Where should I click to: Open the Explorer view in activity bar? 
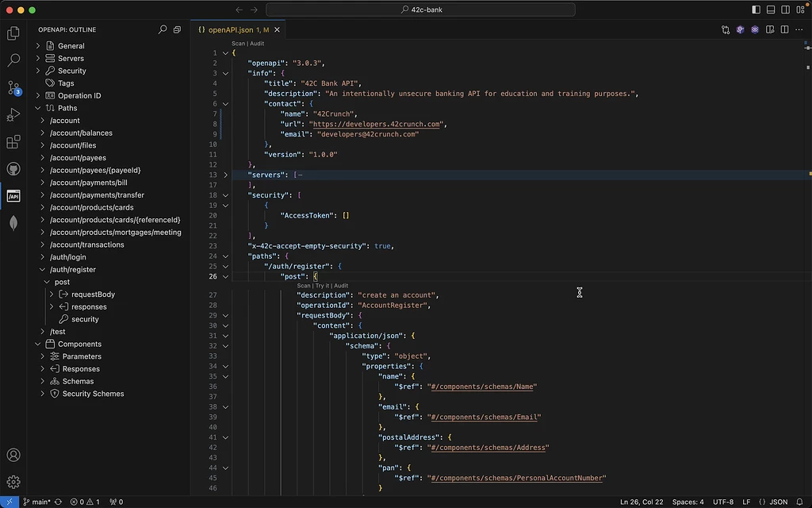click(13, 33)
